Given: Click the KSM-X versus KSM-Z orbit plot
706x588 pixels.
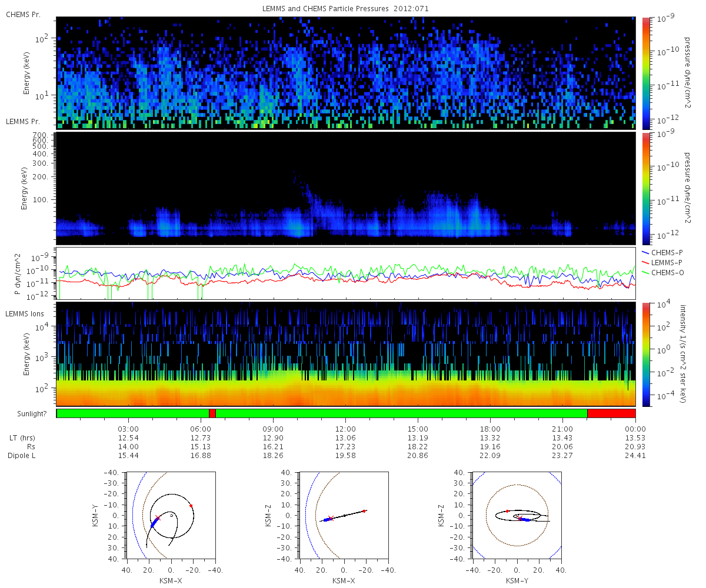Looking at the screenshot, I should pyautogui.click(x=344, y=515).
